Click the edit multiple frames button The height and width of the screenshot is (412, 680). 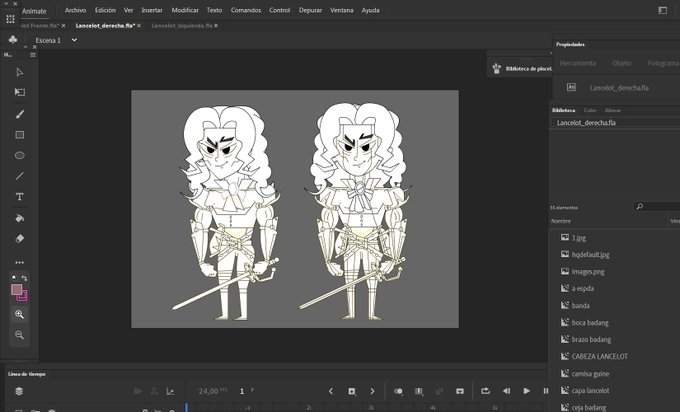[x=419, y=391]
